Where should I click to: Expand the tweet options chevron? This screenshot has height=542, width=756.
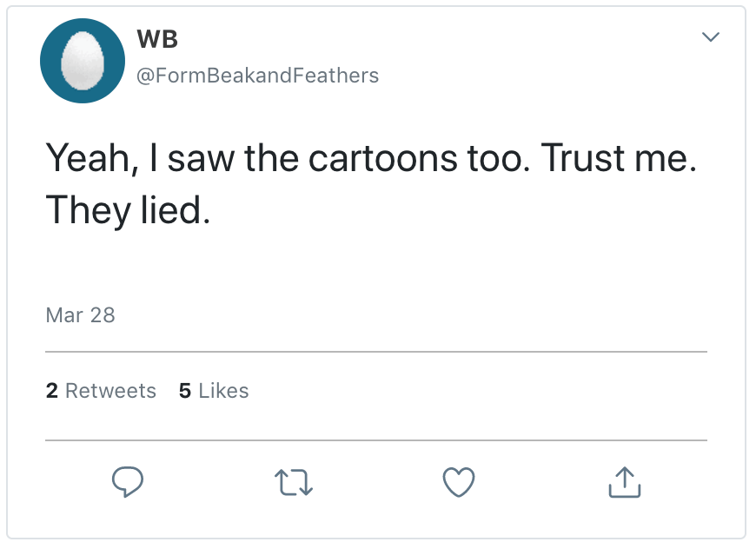pos(711,37)
